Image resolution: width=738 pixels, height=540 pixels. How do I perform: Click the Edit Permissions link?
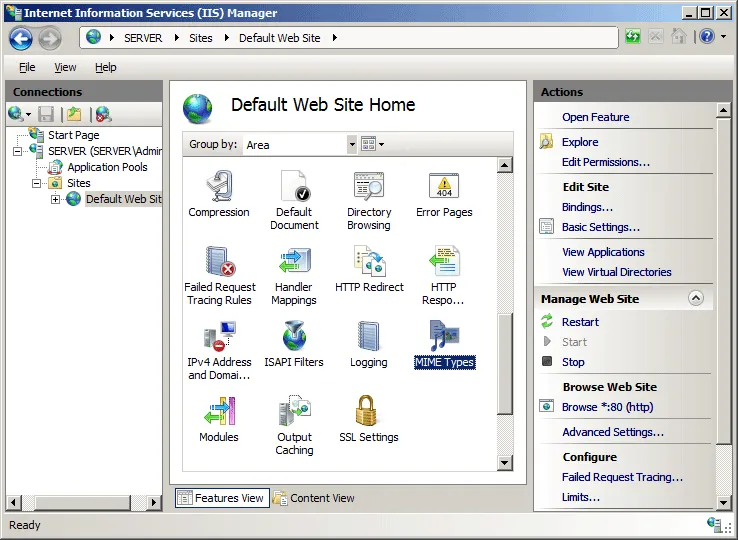[x=606, y=162]
